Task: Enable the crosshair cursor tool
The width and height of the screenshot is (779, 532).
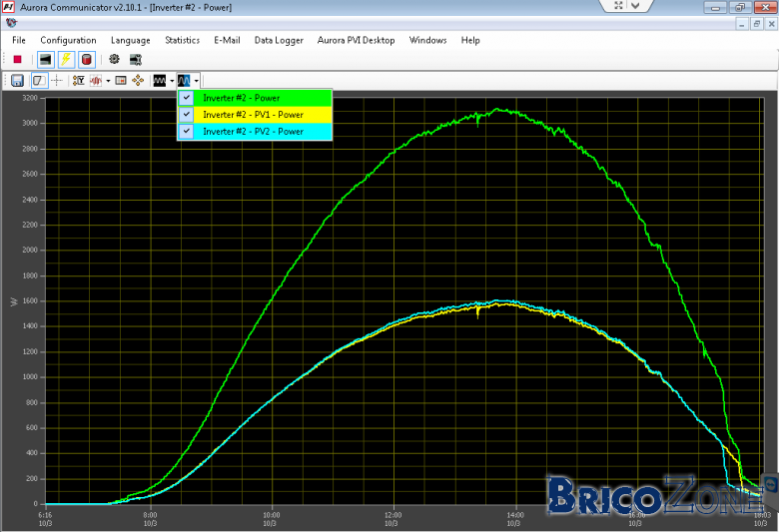Action: pos(57,81)
